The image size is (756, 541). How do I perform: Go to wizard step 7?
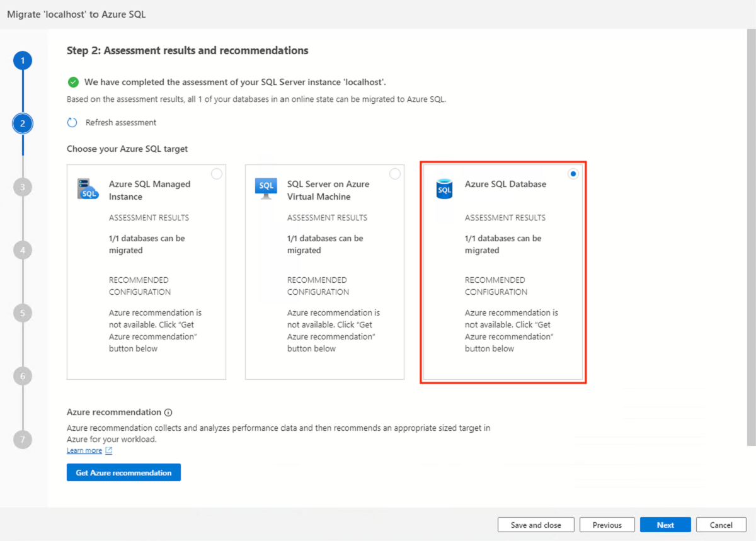[23, 439]
